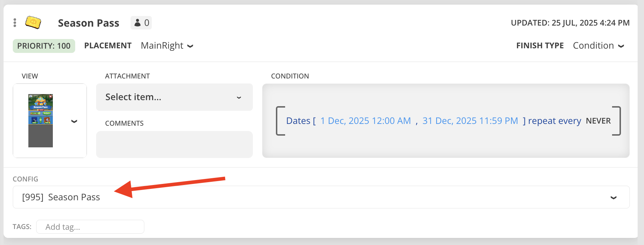Open the PLACEMENT MainRight dropdown
Viewport: 644px width, 245px height.
(167, 45)
